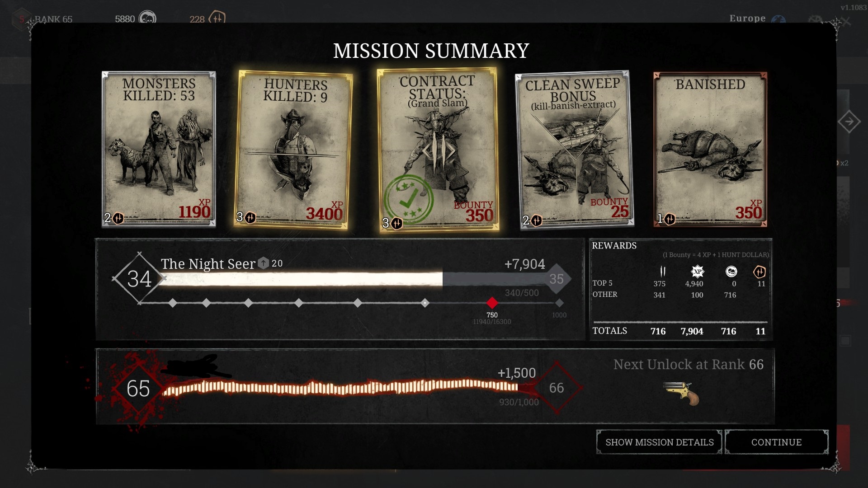Click the Hunt Dollars skull icon in Rewards
The height and width of the screenshot is (488, 868).
pos(731,272)
